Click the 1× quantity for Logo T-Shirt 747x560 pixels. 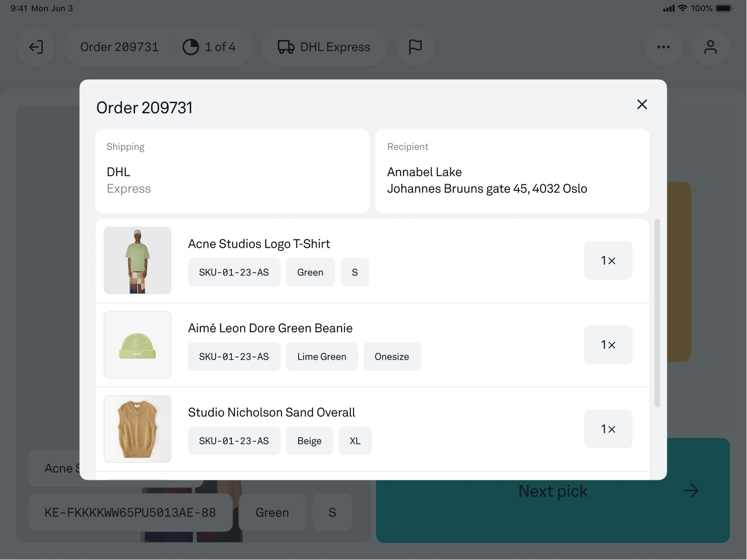coord(608,260)
